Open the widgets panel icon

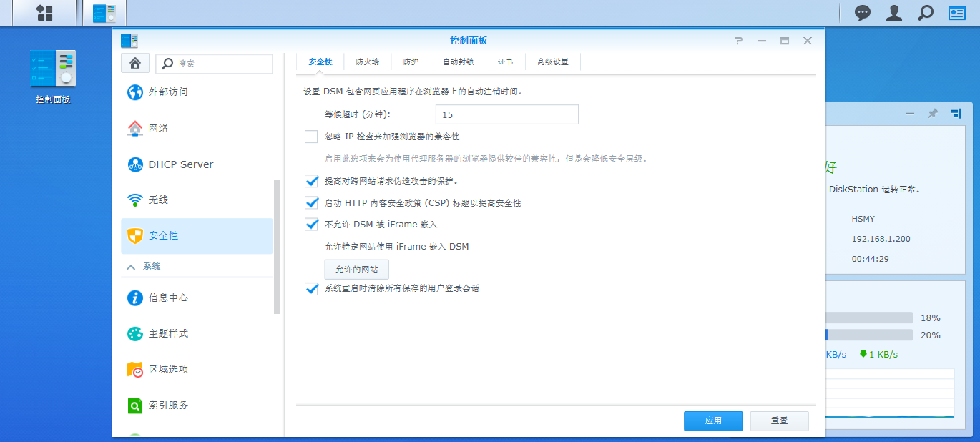(957, 13)
